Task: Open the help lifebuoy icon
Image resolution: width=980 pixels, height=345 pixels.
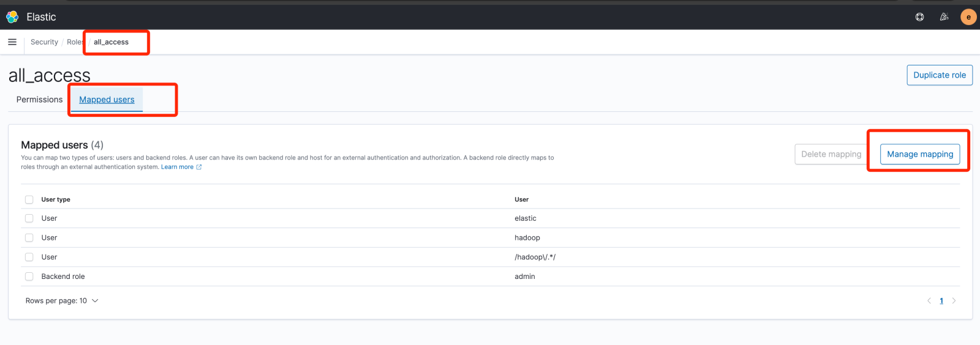Action: (x=919, y=17)
